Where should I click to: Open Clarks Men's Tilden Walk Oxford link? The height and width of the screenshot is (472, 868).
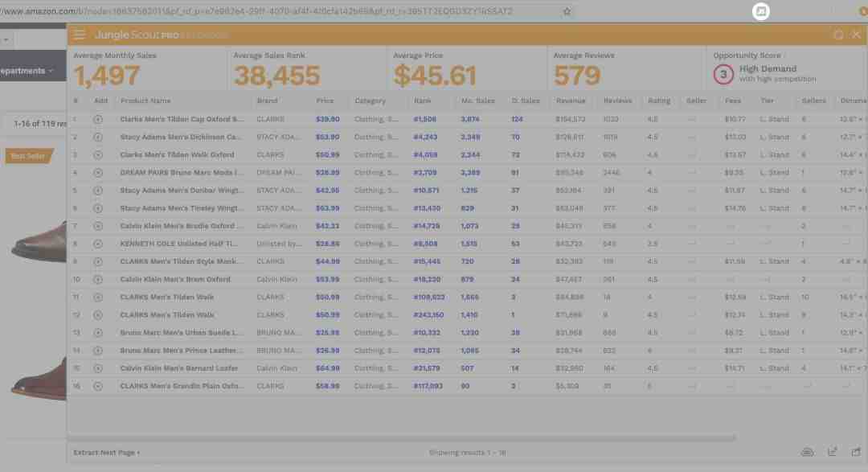click(x=177, y=154)
